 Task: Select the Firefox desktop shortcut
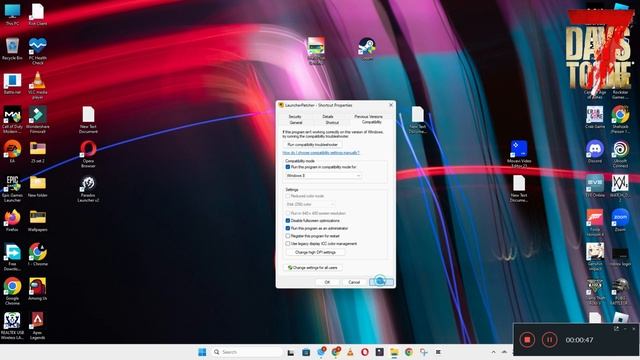pyautogui.click(x=12, y=220)
